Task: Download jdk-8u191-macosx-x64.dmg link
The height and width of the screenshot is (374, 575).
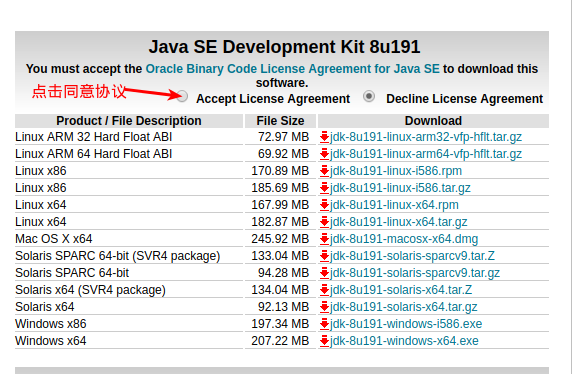Action: 404,239
